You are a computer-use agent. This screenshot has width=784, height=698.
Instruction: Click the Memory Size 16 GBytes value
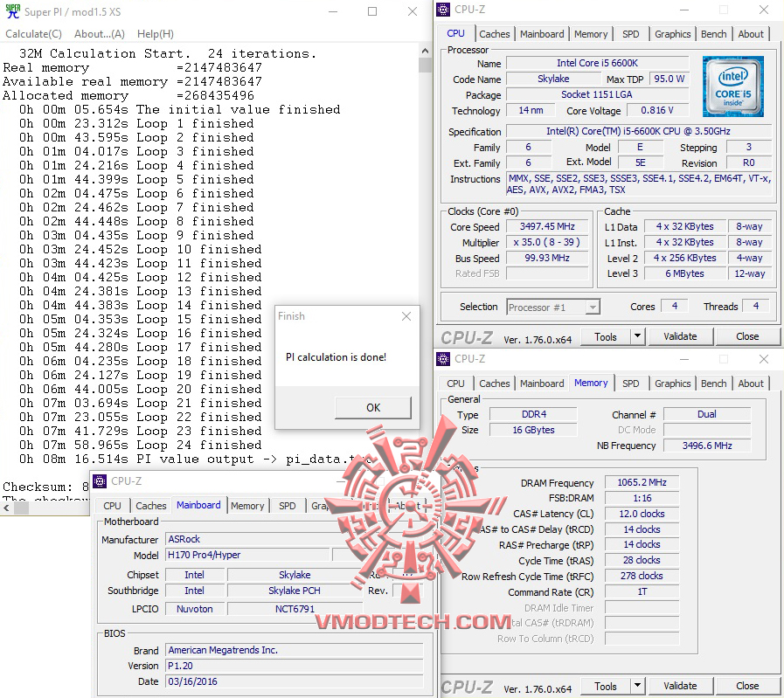tap(533, 430)
